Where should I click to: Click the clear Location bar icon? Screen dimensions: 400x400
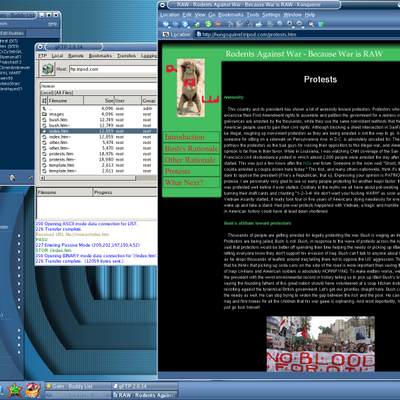pyautogui.click(x=166, y=34)
